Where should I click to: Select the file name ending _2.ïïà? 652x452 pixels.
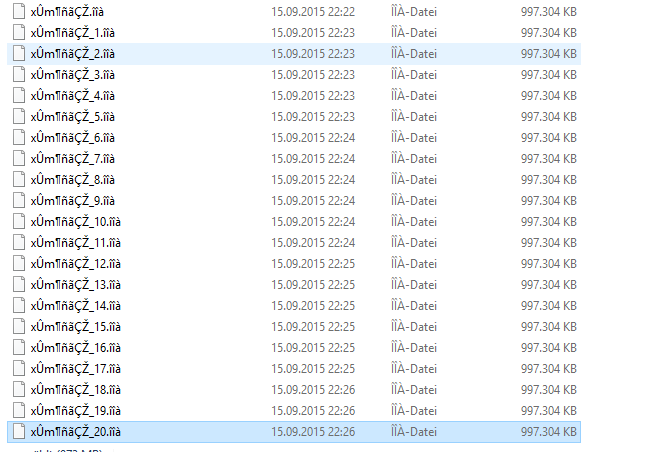72,54
